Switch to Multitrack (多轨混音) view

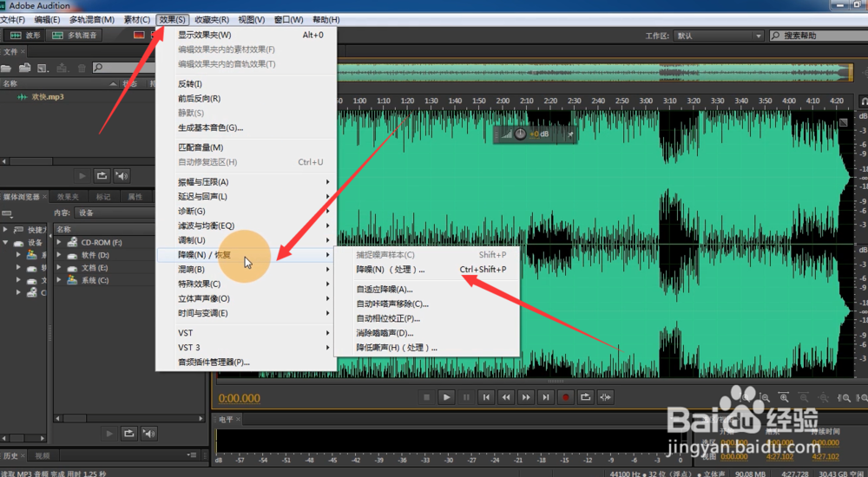tap(74, 36)
